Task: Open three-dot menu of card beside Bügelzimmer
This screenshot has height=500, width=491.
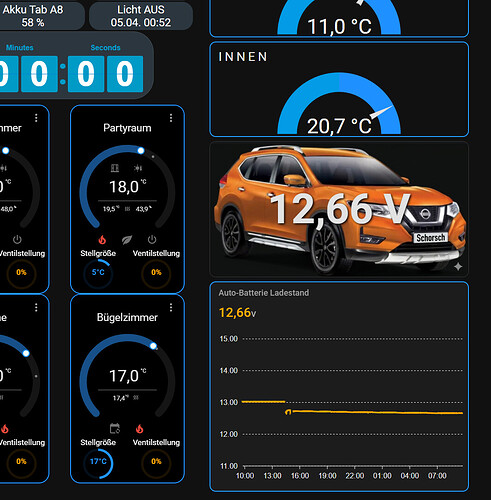Action: (x=36, y=307)
